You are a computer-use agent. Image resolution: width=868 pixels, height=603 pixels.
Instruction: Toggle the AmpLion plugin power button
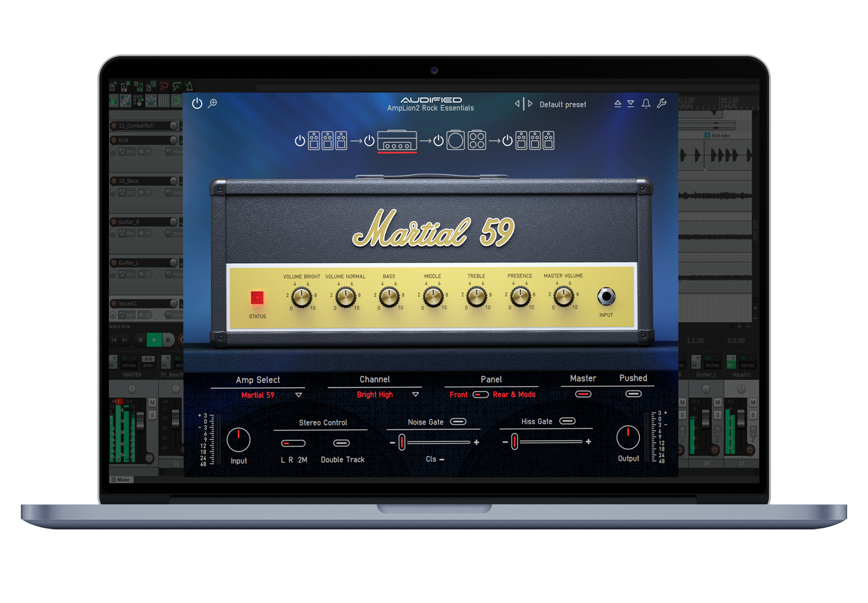tap(197, 103)
